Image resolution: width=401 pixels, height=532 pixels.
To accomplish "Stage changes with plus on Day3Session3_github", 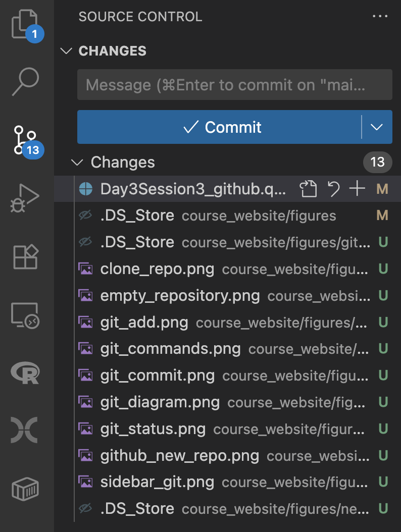I will 357,189.
